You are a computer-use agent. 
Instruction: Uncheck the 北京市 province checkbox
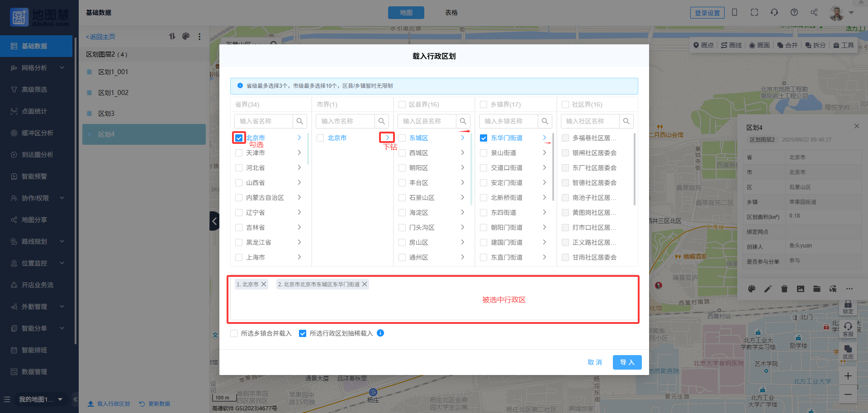pyautogui.click(x=239, y=138)
